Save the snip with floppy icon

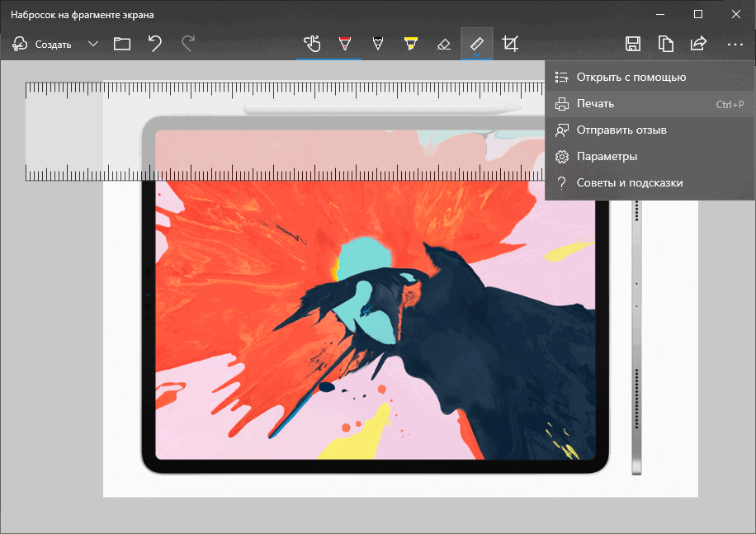tap(633, 45)
